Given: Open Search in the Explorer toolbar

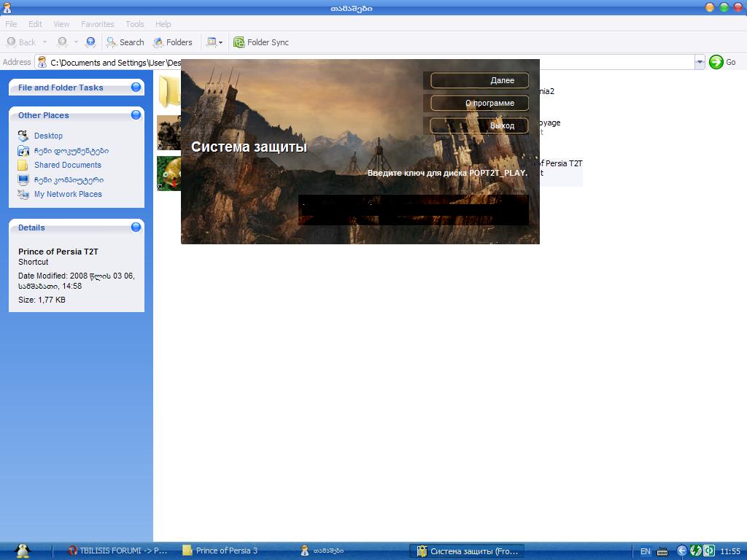Looking at the screenshot, I should coord(125,42).
